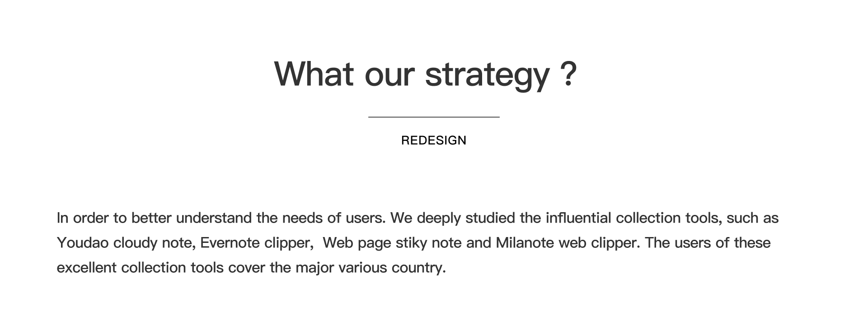Click "The users of these" text
Image resolution: width=868 pixels, height=335 pixels.
click(708, 243)
